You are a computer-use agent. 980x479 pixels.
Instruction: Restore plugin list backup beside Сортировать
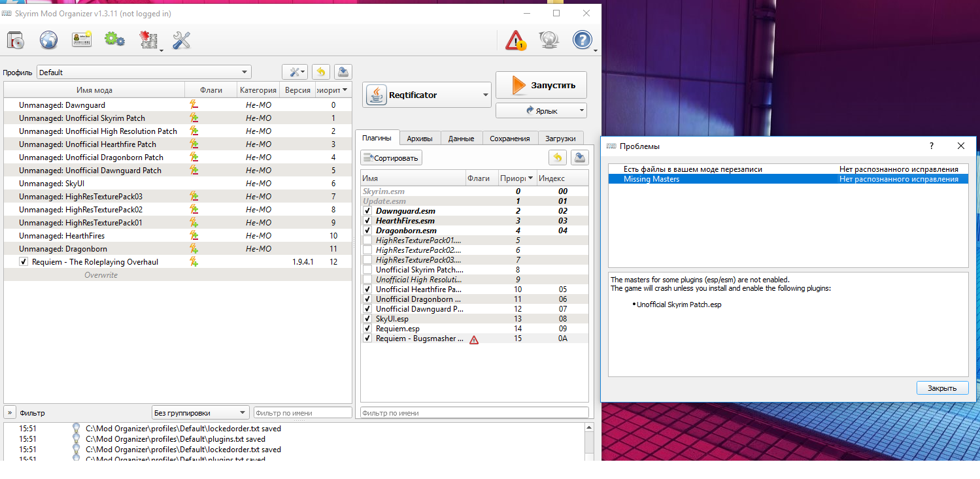point(557,157)
